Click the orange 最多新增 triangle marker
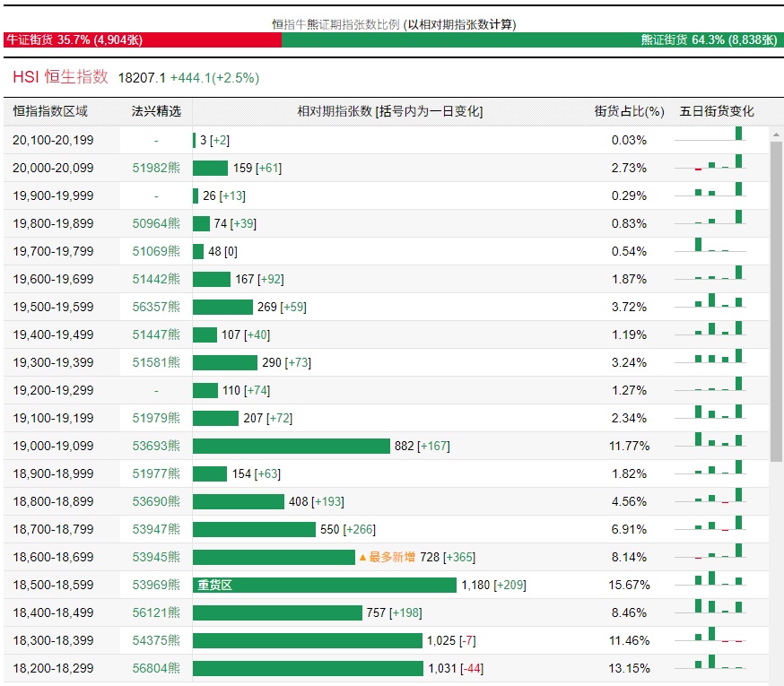 [x=363, y=558]
